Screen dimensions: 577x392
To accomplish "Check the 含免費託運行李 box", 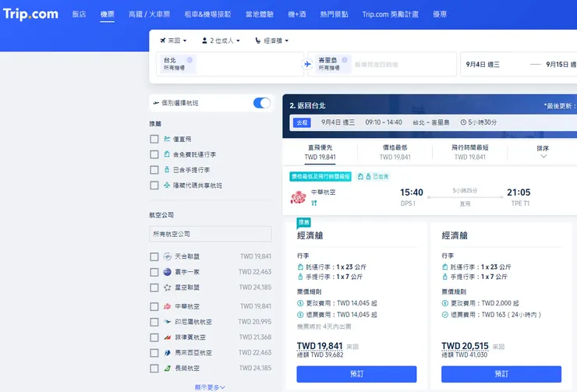I will pos(154,154).
